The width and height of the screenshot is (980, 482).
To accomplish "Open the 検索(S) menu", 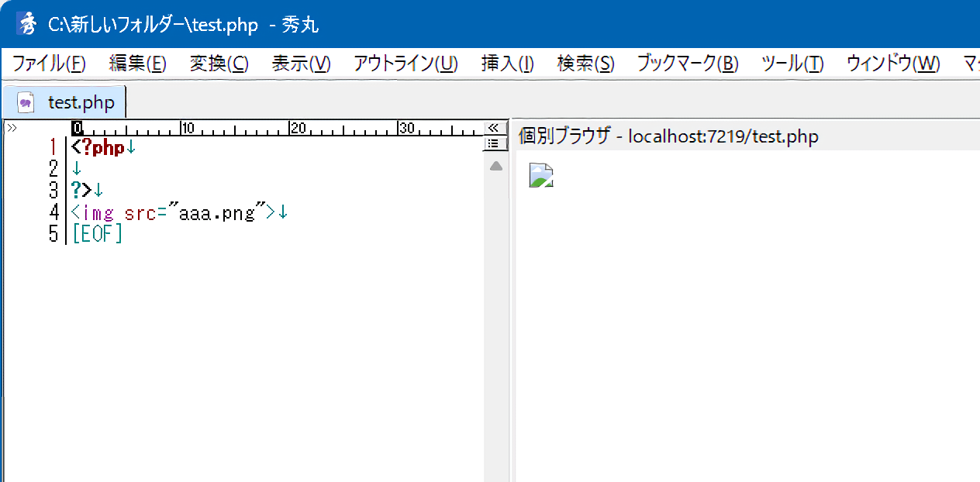I will pyautogui.click(x=585, y=64).
